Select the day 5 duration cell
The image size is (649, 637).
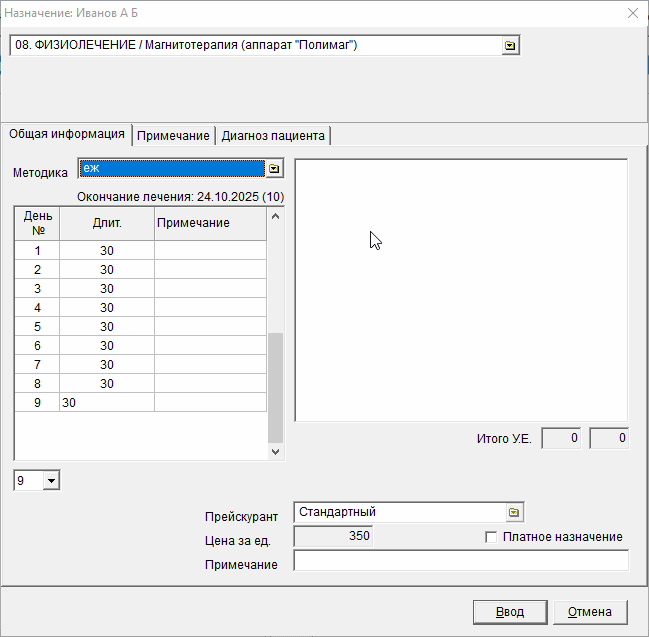106,327
